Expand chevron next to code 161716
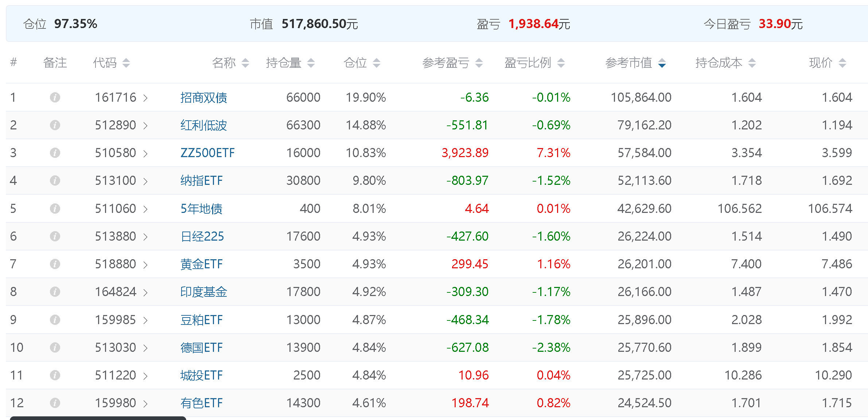868x420 pixels. [x=145, y=98]
